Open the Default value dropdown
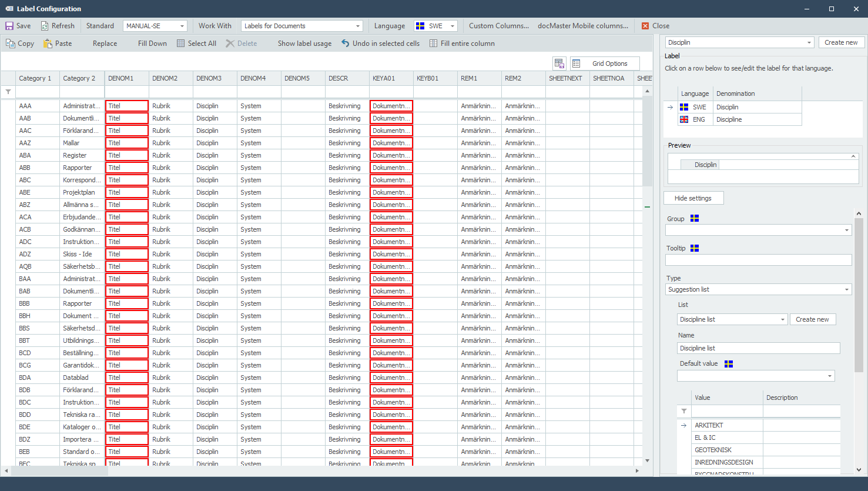Screen dimensions: 868x491 pyautogui.click(x=830, y=376)
